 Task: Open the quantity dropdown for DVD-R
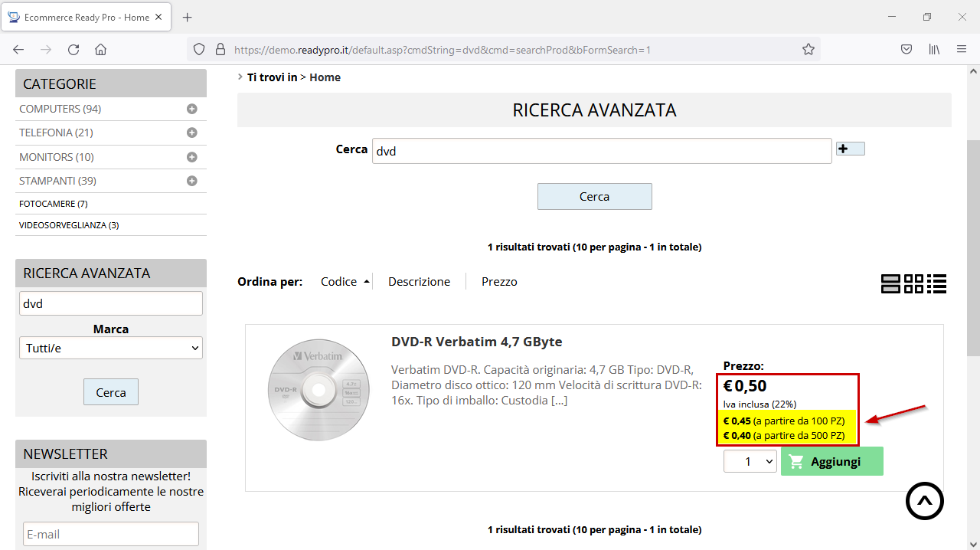750,461
